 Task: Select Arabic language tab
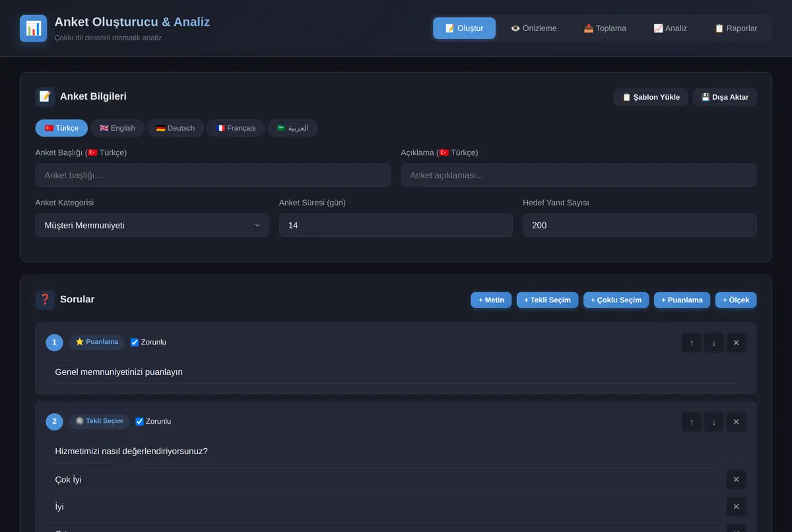(292, 128)
